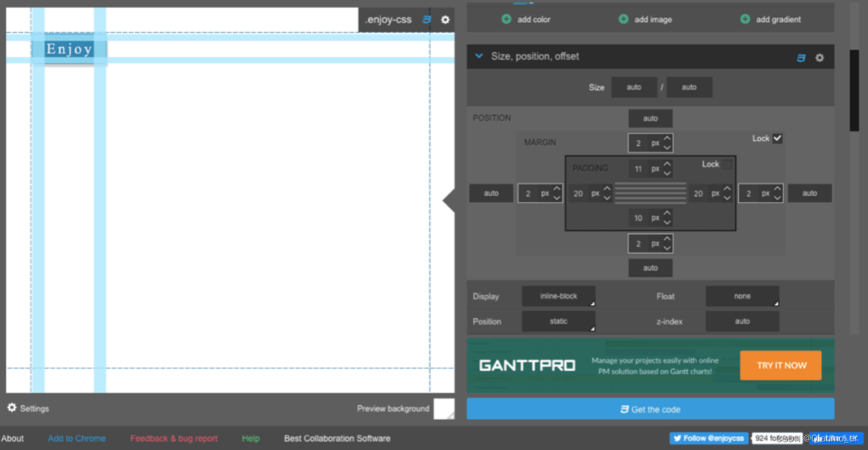This screenshot has width=868, height=450.
Task: Click the padding top value 11 field
Action: tap(639, 169)
